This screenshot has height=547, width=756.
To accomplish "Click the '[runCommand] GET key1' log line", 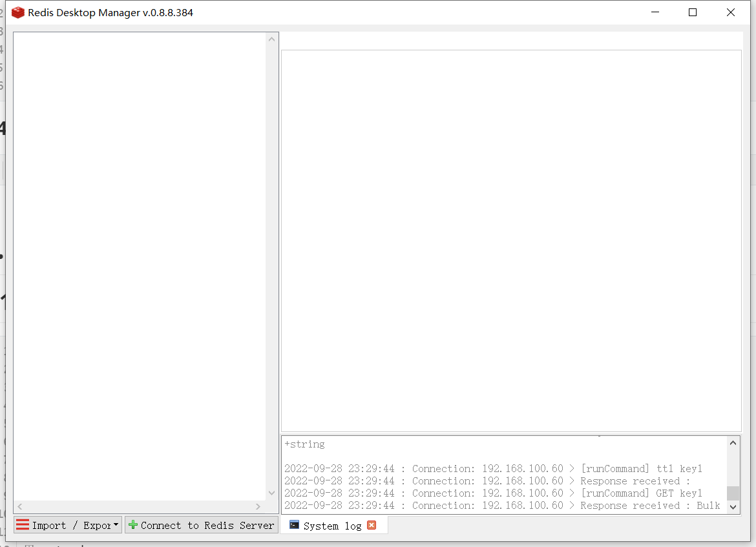I will pos(493,493).
